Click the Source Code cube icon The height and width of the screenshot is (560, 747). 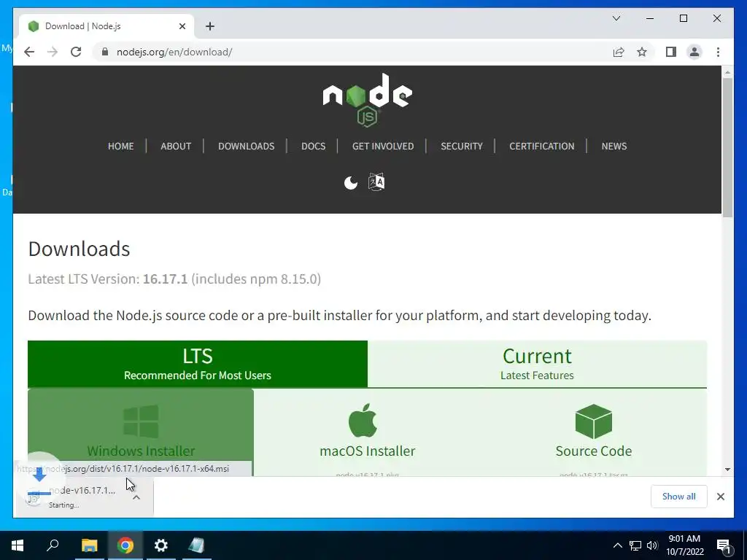(594, 421)
